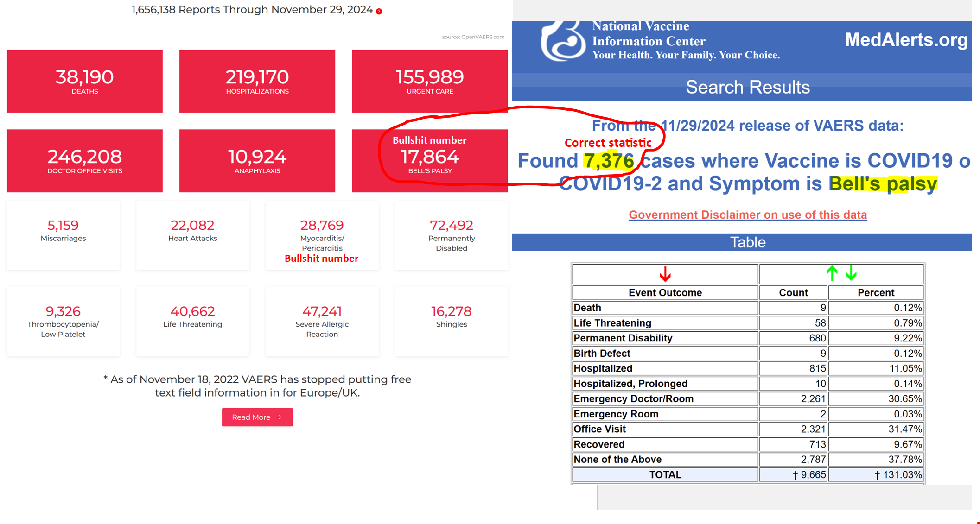Click the Life Threatening row in the table

pos(748,323)
